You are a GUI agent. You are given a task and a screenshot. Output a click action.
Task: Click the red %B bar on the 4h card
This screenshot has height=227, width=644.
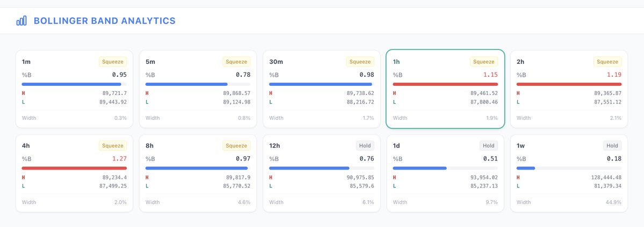click(74, 168)
